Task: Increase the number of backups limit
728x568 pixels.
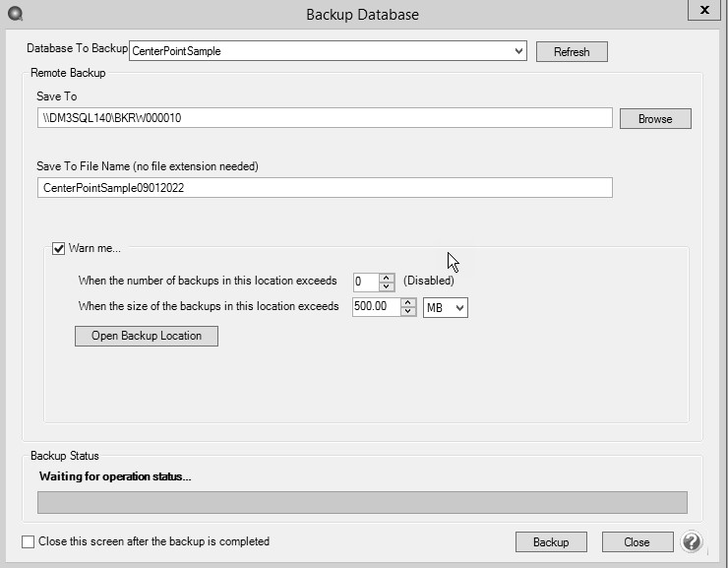Action: click(x=387, y=278)
